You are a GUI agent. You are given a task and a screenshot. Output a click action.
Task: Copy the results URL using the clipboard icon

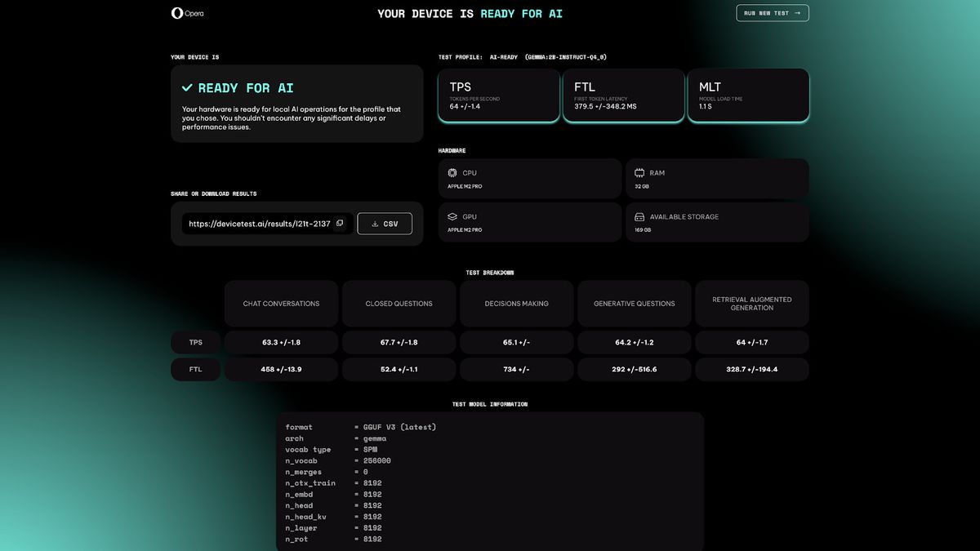click(340, 222)
